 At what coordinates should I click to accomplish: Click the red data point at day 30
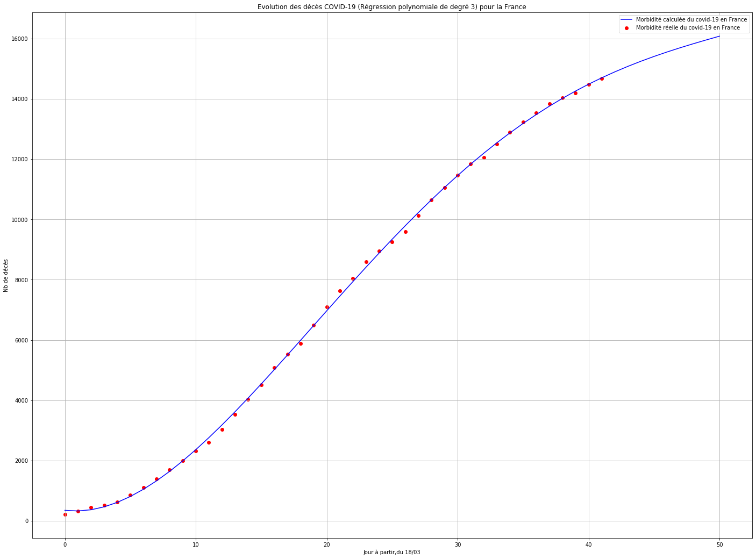pos(458,175)
